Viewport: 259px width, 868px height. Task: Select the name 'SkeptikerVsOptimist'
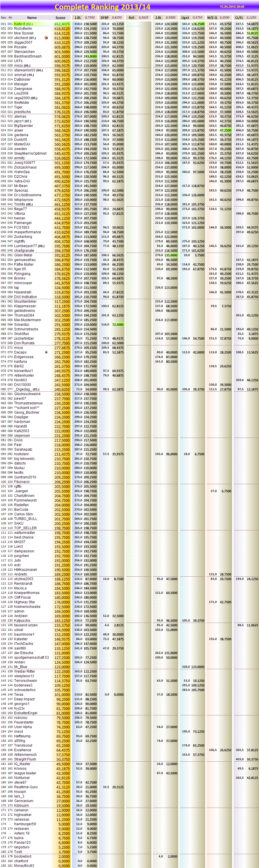(x=30, y=153)
